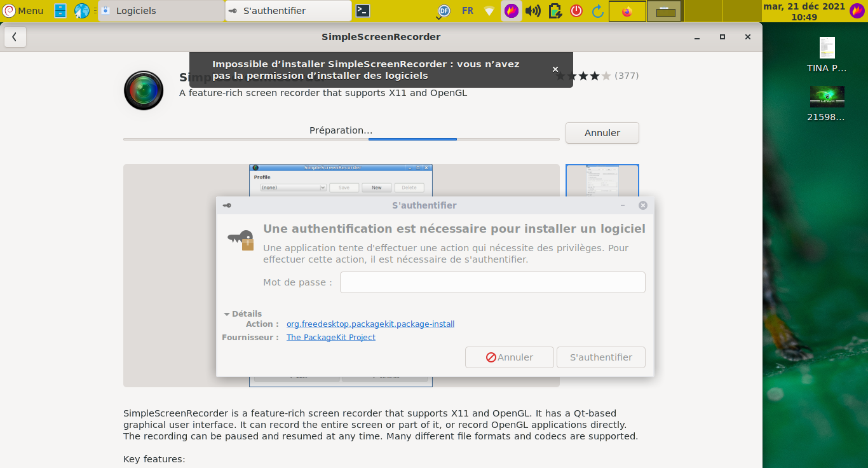Open the org.freedesktop.packagekit.package-install link
Image resolution: width=868 pixels, height=468 pixels.
tap(370, 324)
